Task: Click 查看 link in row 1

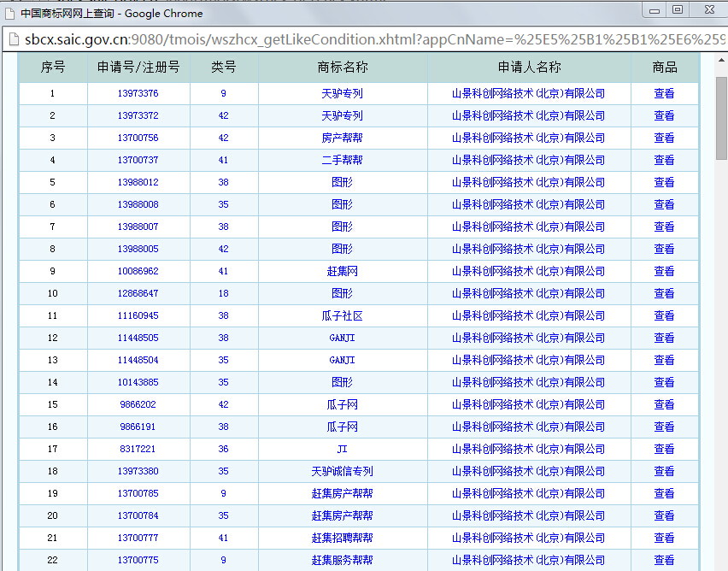Action: pos(664,93)
